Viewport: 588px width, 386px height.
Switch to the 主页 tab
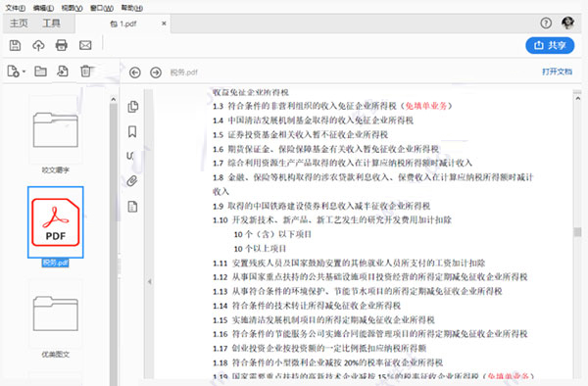pos(19,24)
